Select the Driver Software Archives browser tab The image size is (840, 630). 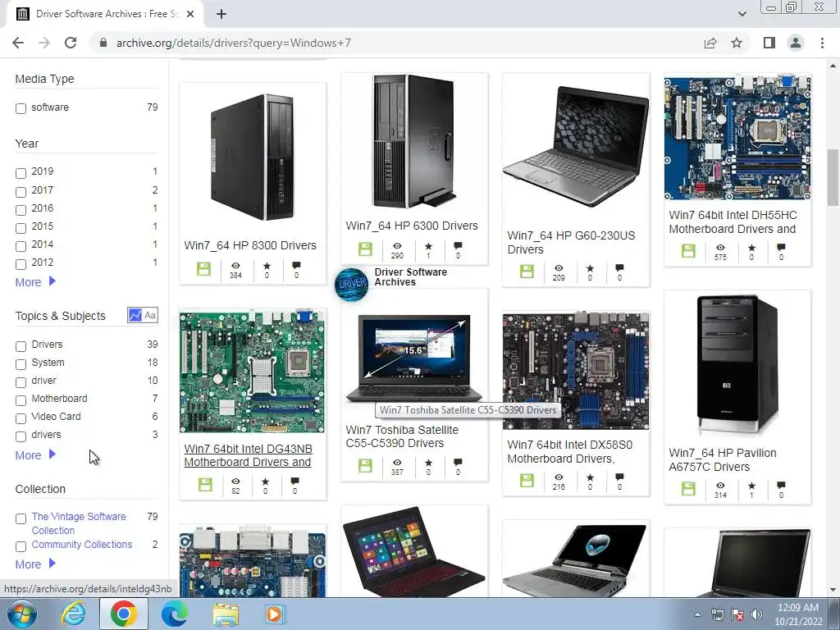pos(104,14)
